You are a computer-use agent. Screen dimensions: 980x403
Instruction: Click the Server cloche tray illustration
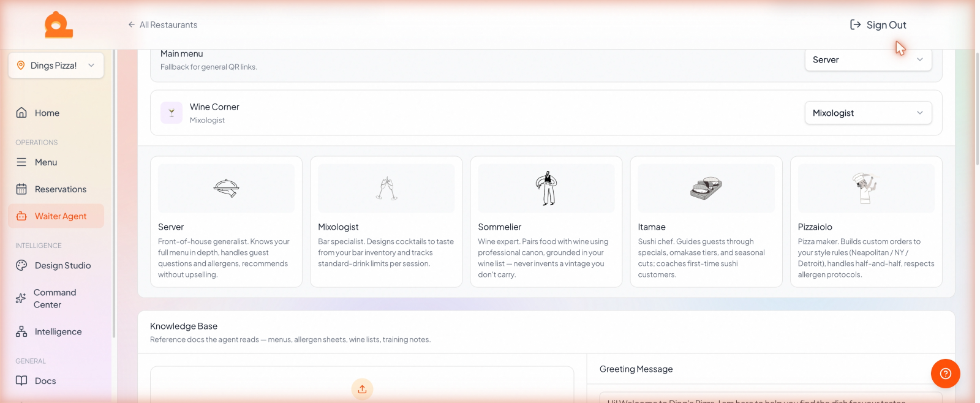pos(226,188)
